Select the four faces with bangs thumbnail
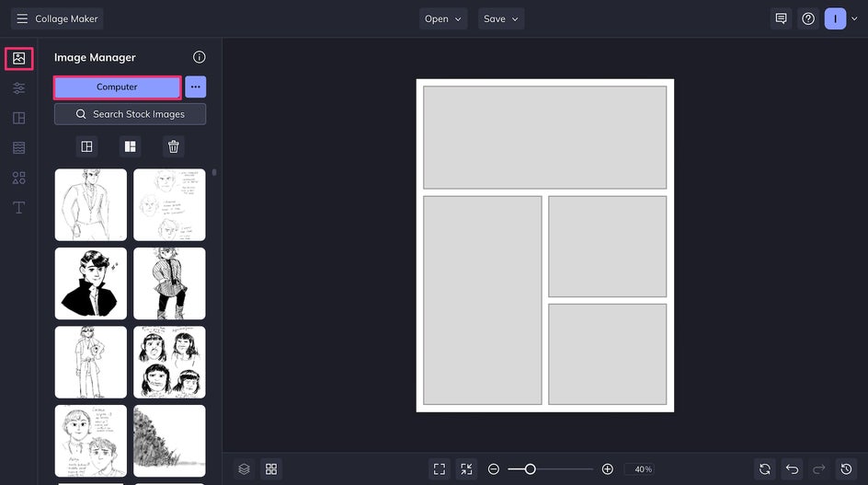868x485 pixels. (169, 363)
